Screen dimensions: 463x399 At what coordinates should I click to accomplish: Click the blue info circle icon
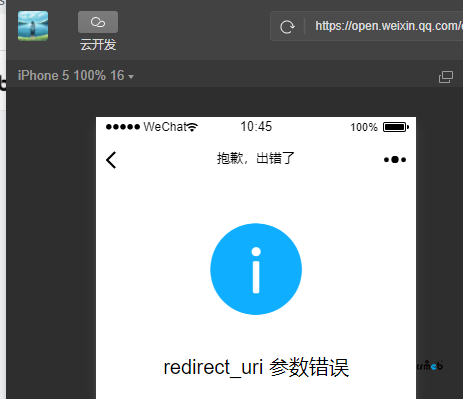point(256,269)
